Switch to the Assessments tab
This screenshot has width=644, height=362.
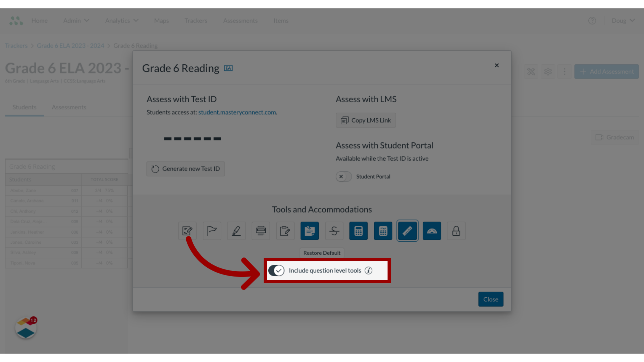point(68,107)
